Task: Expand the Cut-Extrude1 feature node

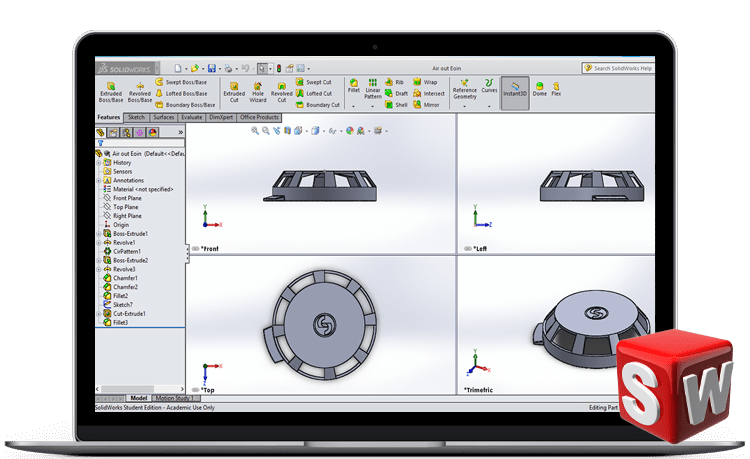Action: coord(99,314)
